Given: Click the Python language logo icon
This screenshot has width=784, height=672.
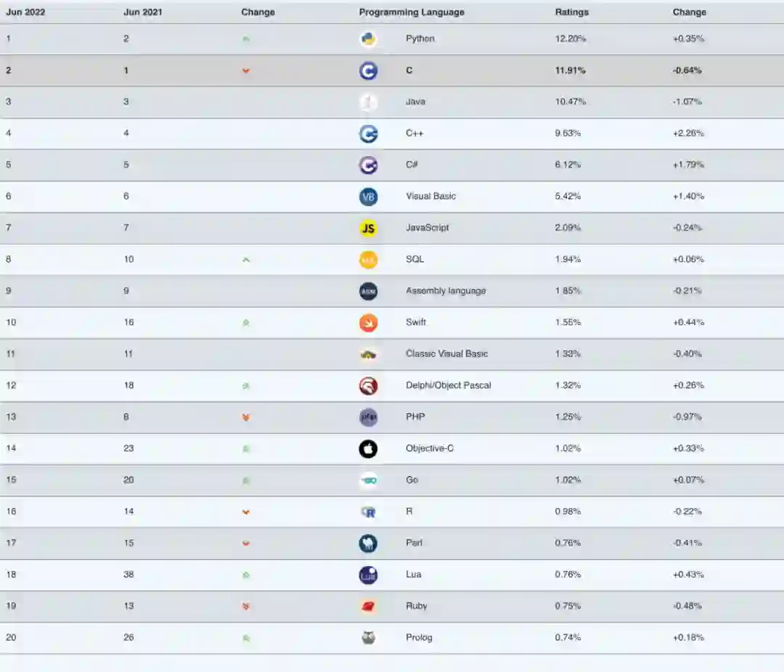Looking at the screenshot, I should (x=368, y=39).
